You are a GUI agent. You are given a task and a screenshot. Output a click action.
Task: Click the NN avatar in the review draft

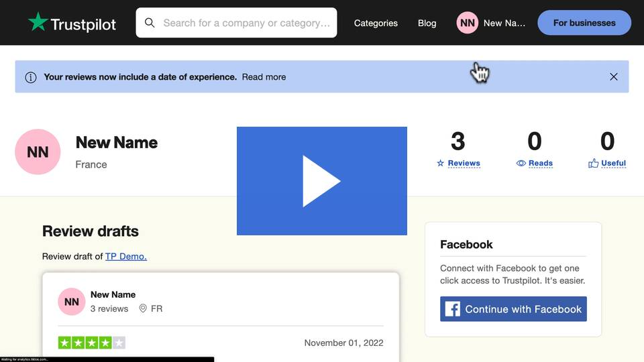click(72, 302)
